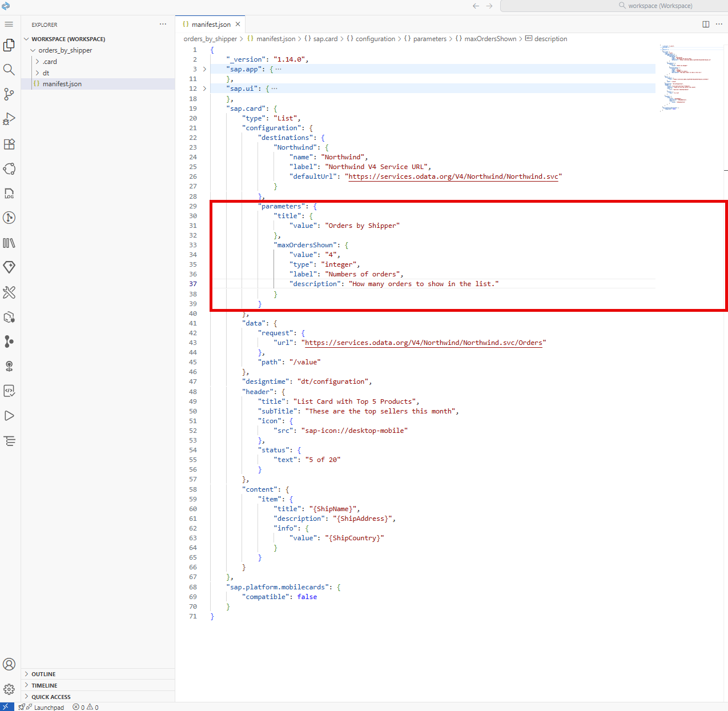Image resolution: width=728 pixels, height=711 pixels.
Task: Open the Accounts profile icon
Action: coord(9,664)
